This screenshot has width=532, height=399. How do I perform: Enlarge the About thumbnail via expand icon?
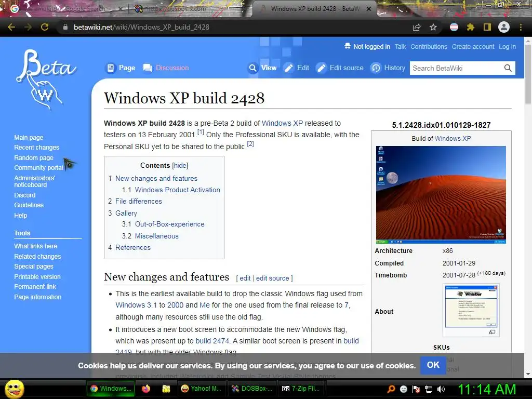[493, 332]
